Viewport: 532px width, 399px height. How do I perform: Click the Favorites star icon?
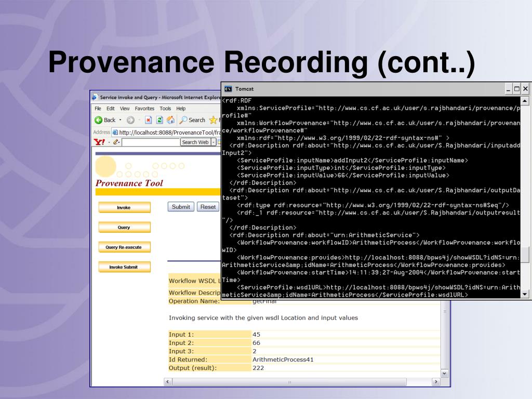213,120
